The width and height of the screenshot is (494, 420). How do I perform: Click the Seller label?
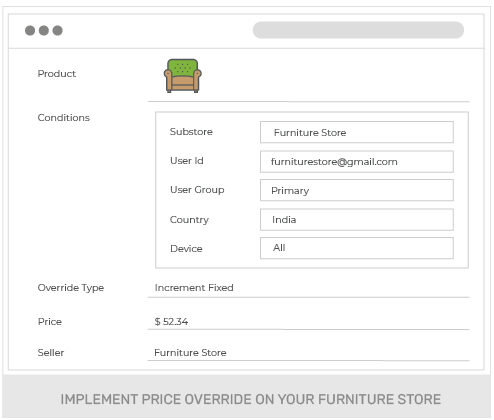tap(51, 353)
